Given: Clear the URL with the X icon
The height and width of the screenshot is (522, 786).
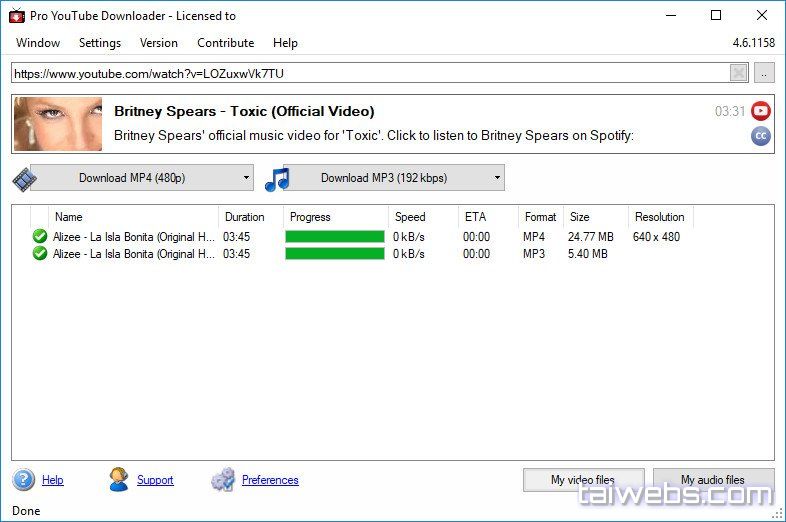Looking at the screenshot, I should tap(738, 73).
